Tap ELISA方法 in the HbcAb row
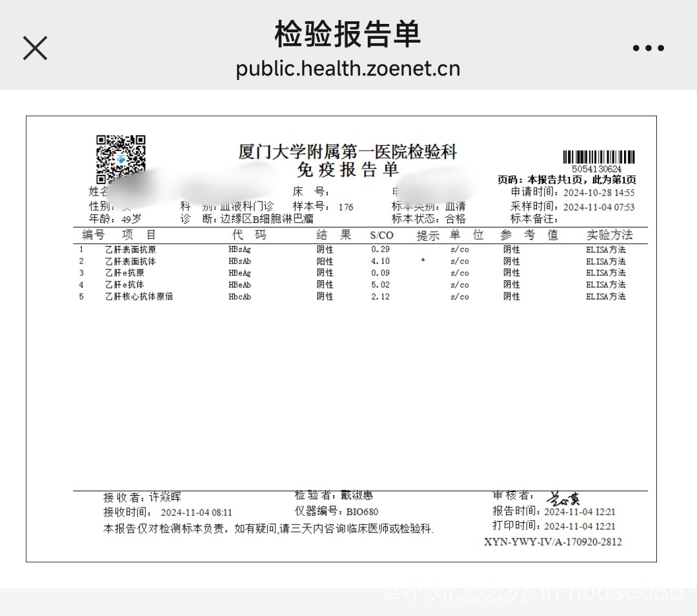 (606, 296)
